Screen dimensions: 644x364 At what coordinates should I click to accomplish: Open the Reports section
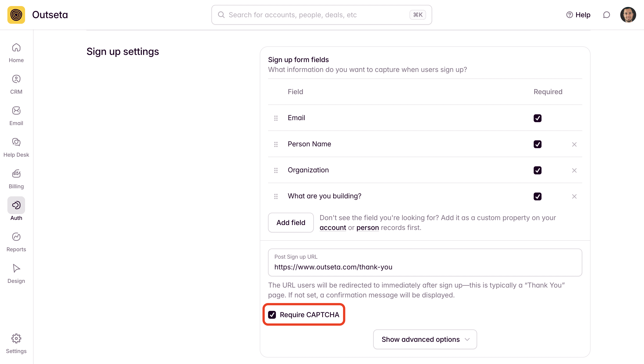tap(16, 242)
